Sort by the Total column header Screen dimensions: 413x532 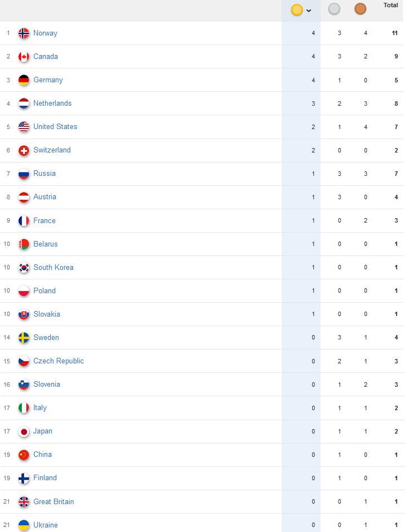point(391,5)
